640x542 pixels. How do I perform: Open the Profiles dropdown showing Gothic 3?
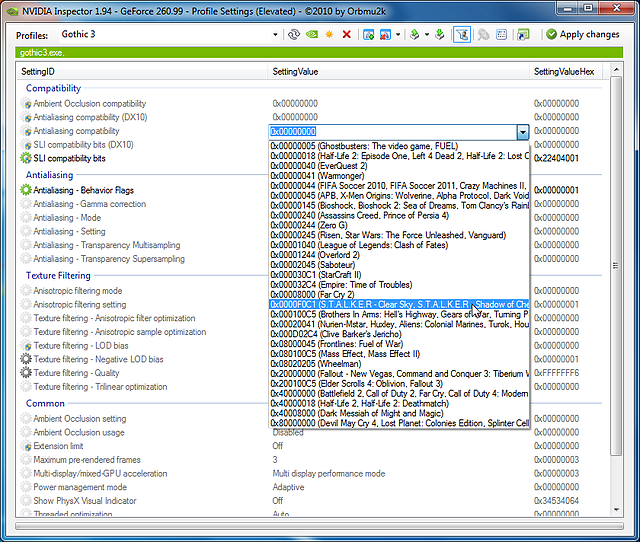click(162, 34)
